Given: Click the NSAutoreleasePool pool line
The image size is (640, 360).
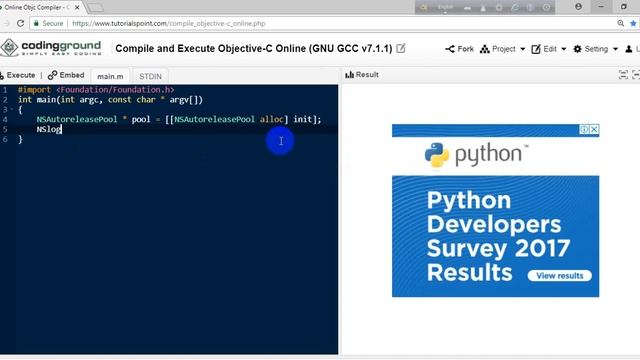Looking at the screenshot, I should [x=179, y=119].
